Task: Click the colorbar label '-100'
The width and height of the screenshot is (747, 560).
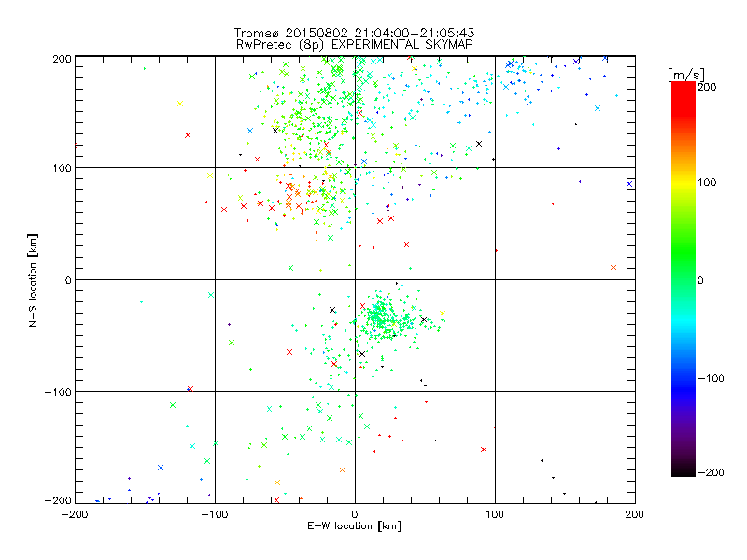Action: (711, 379)
